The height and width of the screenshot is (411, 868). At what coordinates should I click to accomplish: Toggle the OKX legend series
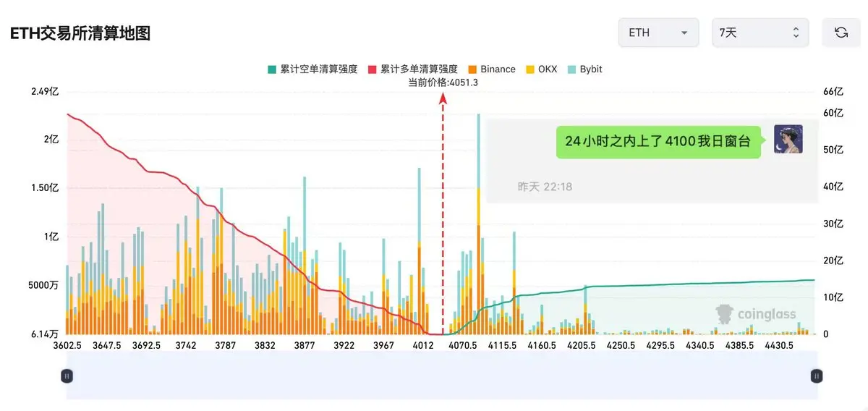pyautogui.click(x=541, y=69)
